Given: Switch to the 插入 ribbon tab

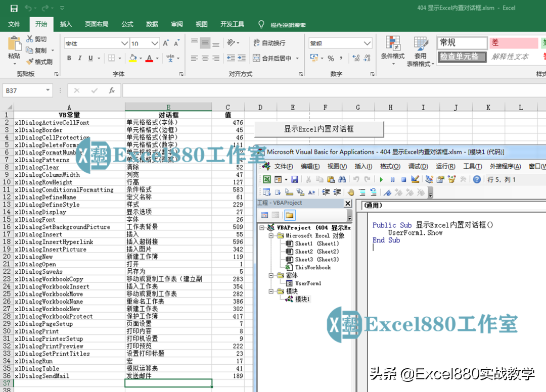Looking at the screenshot, I should pos(66,24).
